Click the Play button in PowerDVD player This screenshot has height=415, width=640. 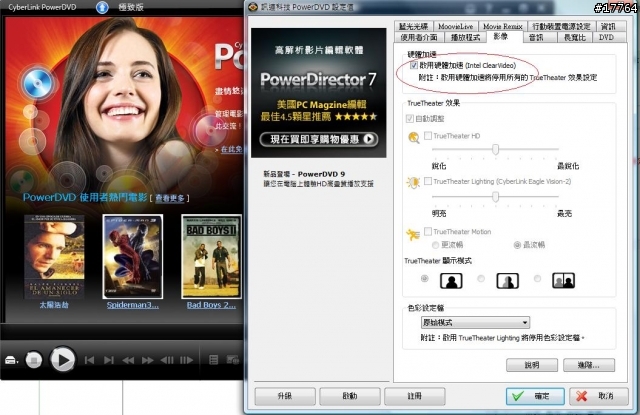pos(62,360)
